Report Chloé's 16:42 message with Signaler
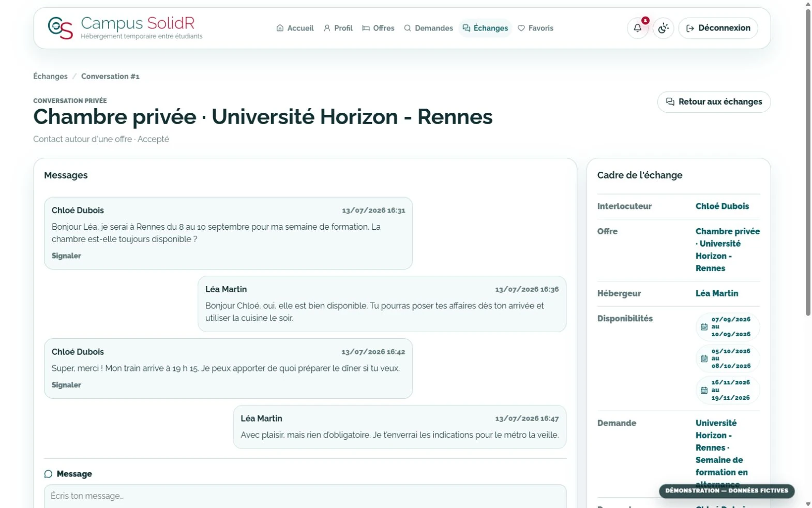The width and height of the screenshot is (812, 508). (x=66, y=385)
